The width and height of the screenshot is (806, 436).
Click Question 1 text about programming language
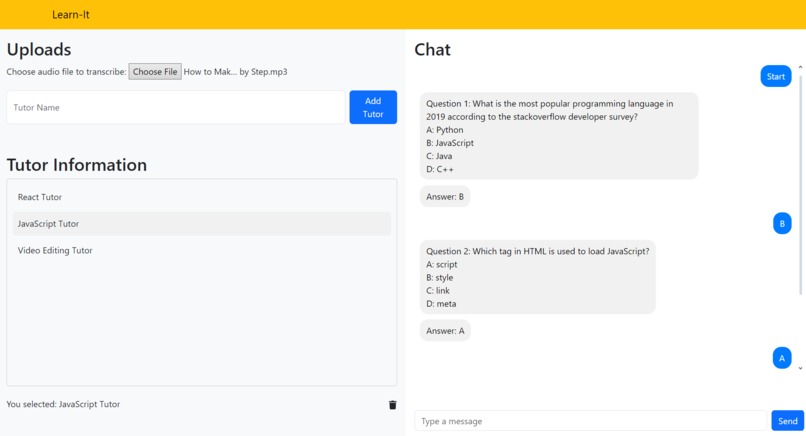[549, 110]
